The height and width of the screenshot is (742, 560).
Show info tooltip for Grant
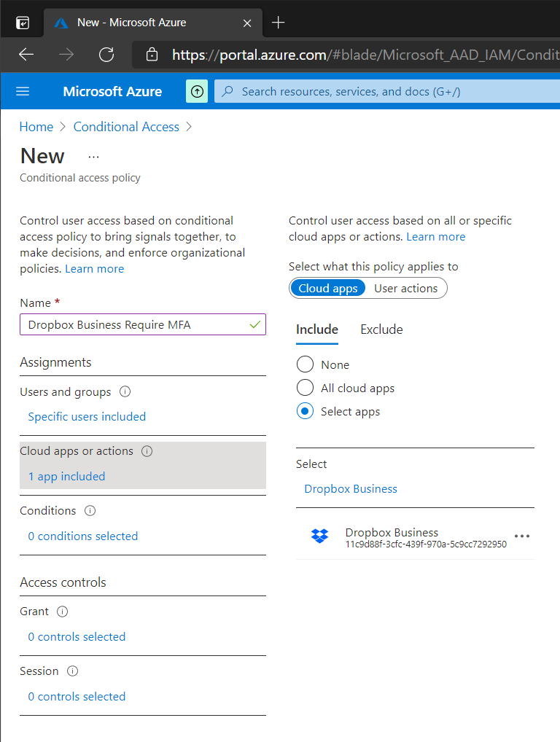63,612
